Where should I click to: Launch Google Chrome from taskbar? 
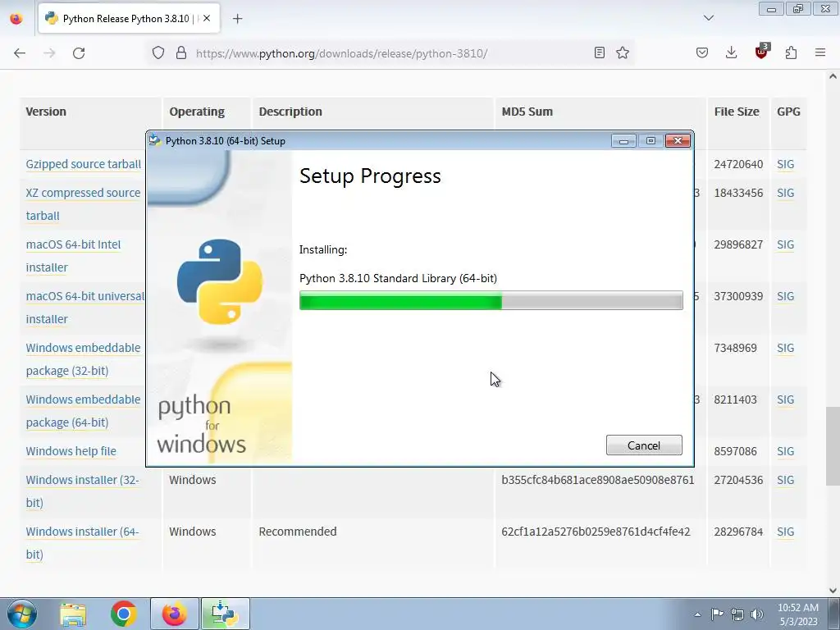123,614
